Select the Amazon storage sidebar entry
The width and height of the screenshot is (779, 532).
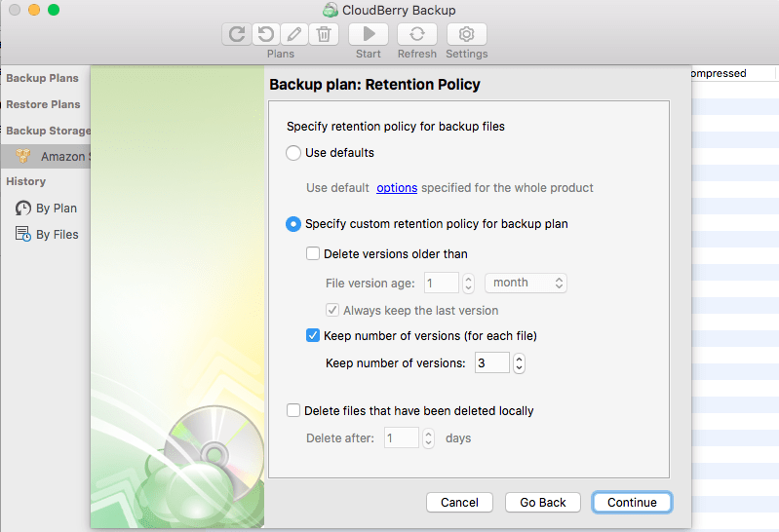46,156
